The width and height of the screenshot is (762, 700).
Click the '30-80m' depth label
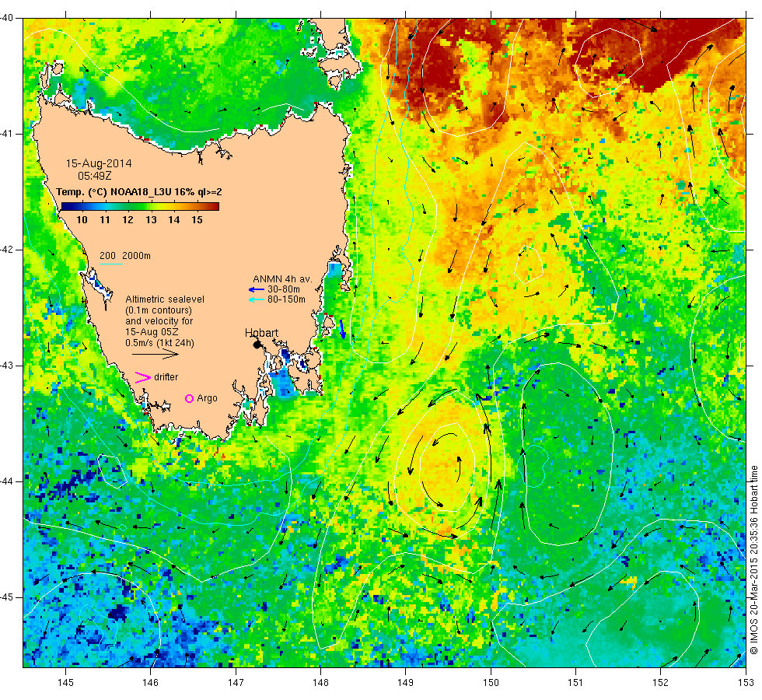[284, 289]
